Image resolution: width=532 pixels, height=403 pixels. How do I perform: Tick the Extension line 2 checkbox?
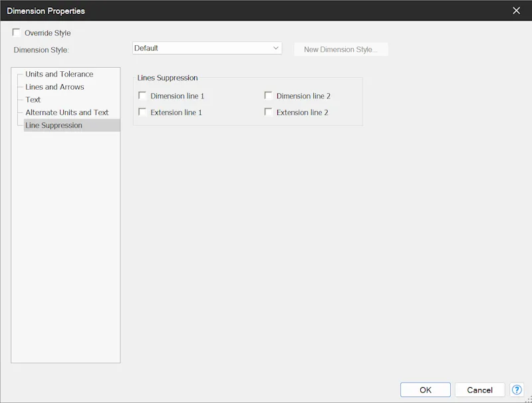pyautogui.click(x=269, y=112)
